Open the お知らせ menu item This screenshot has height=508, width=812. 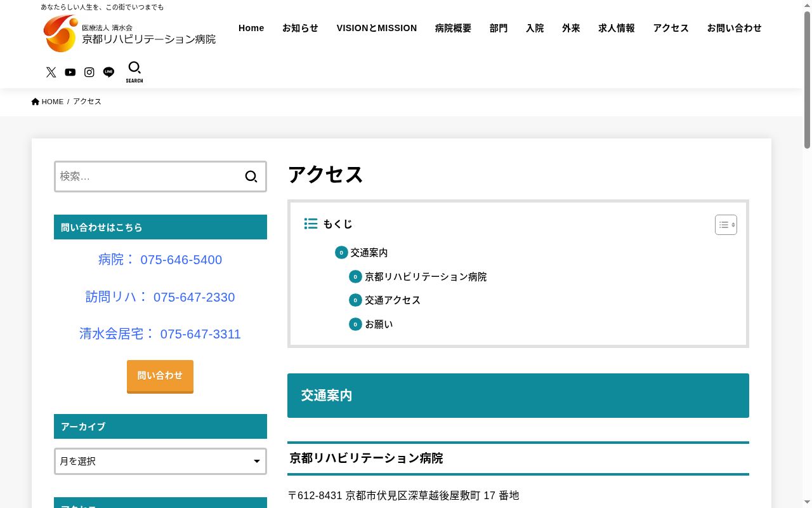[300, 28]
